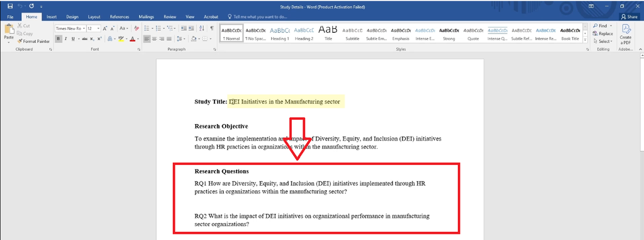
Task: Click the Shading paint bucket icon
Action: tap(193, 38)
